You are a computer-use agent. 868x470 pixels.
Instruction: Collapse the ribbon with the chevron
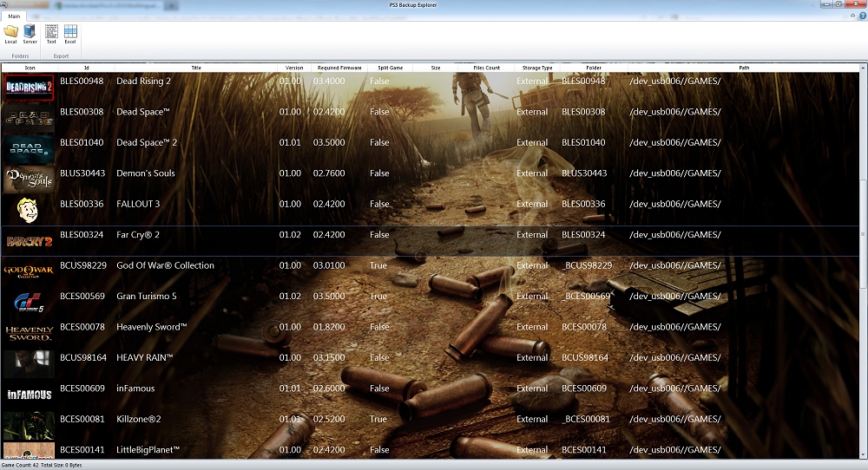(852, 16)
